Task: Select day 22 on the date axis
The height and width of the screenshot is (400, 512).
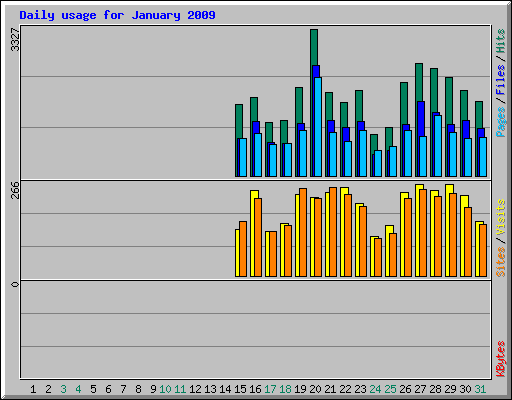Action: pos(345,389)
